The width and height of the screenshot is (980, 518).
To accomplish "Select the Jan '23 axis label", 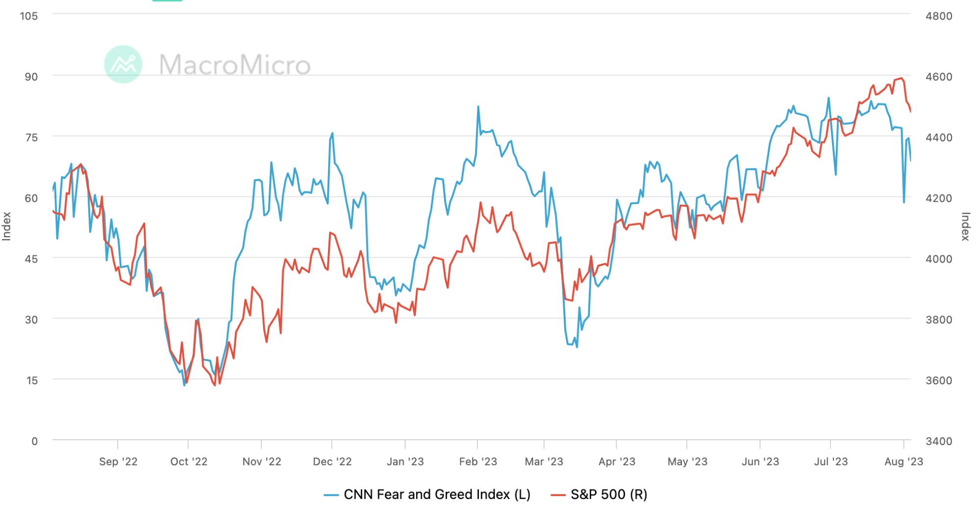I will (405, 462).
